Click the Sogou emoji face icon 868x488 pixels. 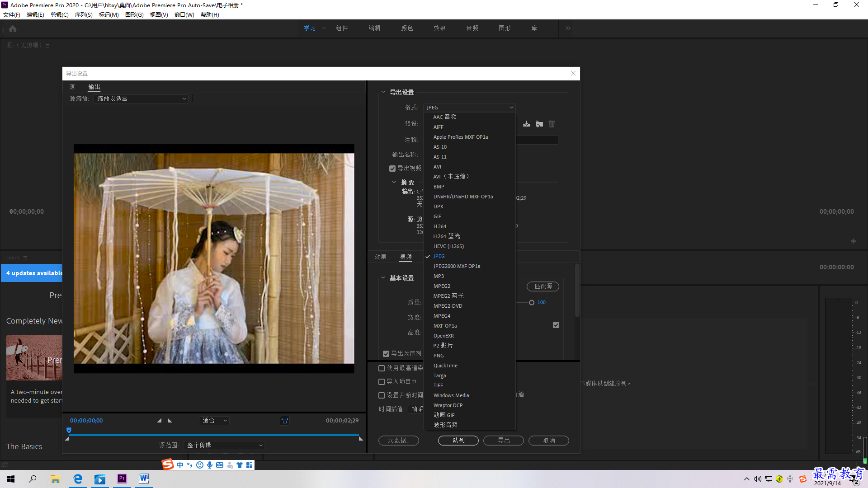pyautogui.click(x=200, y=465)
